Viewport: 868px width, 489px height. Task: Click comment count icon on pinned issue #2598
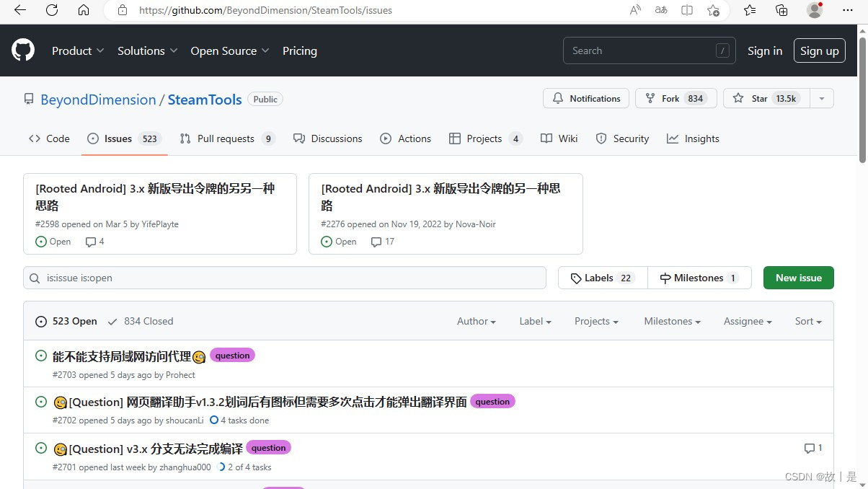90,242
